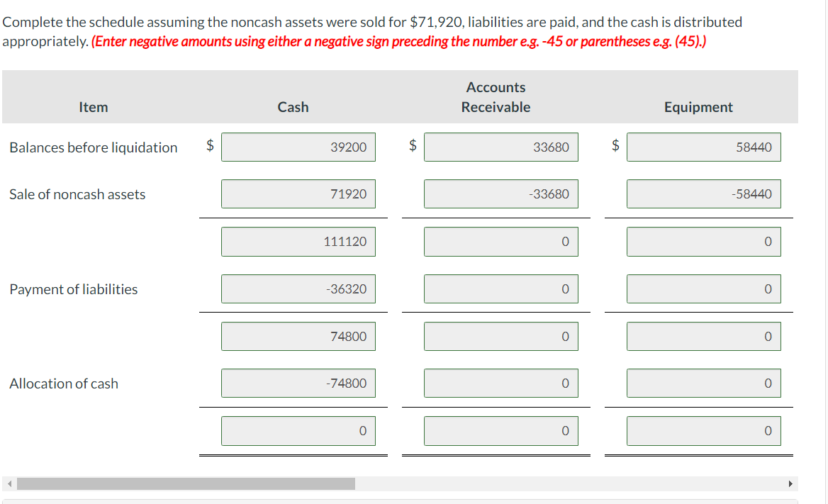This screenshot has height=504, width=828.
Task: Click the scrollbar left arrow
Action: coord(9,484)
